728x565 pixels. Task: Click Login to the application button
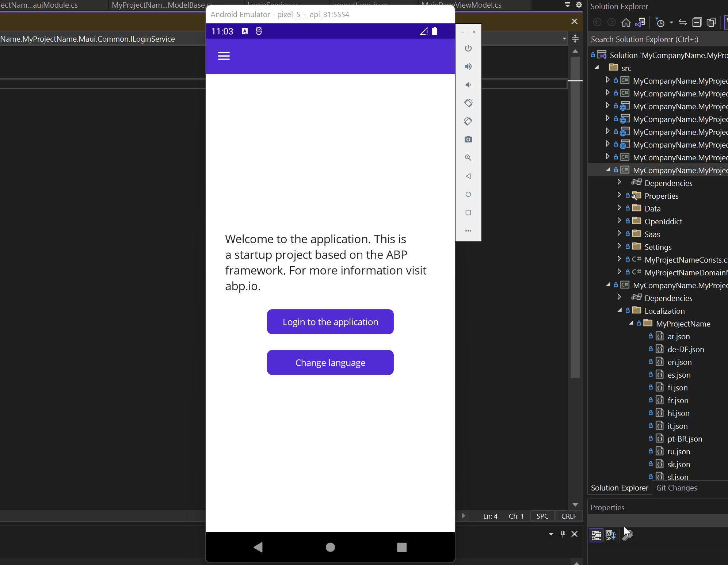(330, 322)
